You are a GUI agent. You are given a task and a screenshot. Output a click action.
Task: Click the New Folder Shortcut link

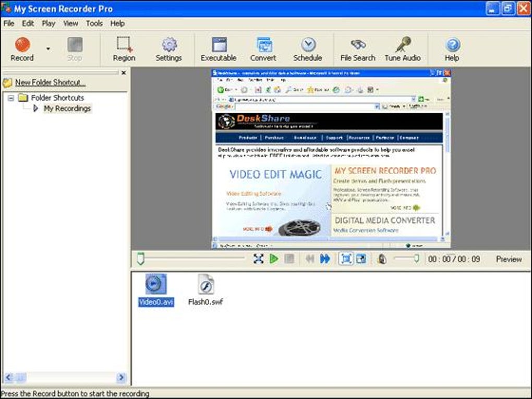click(x=50, y=82)
